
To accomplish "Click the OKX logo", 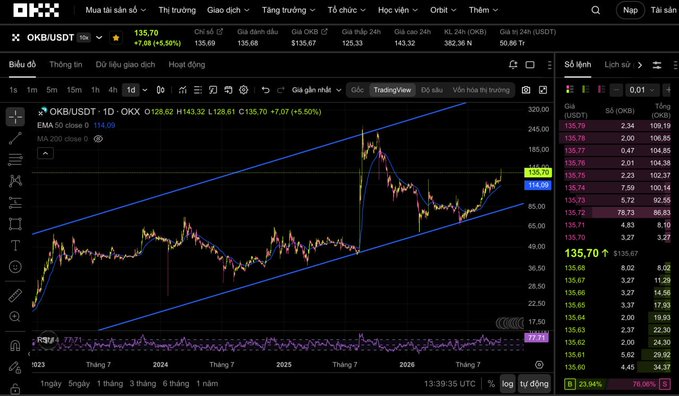I will pyautogui.click(x=36, y=10).
